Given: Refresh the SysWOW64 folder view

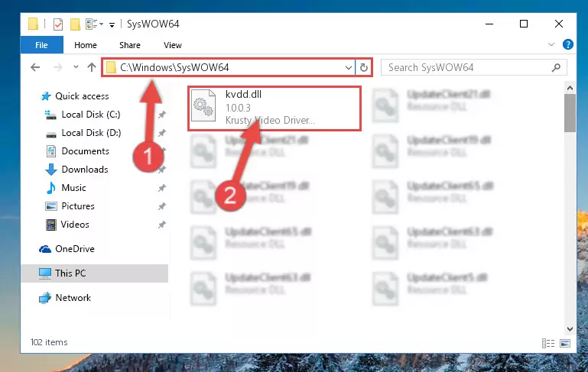Looking at the screenshot, I should point(364,68).
